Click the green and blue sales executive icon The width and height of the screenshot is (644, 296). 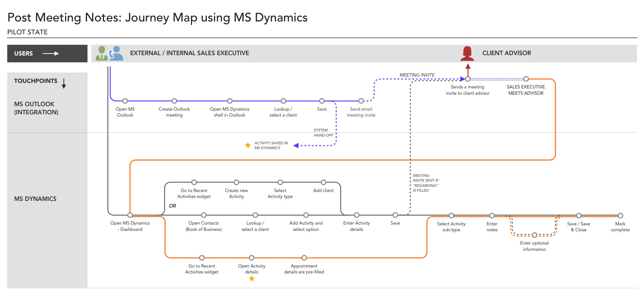click(x=109, y=53)
